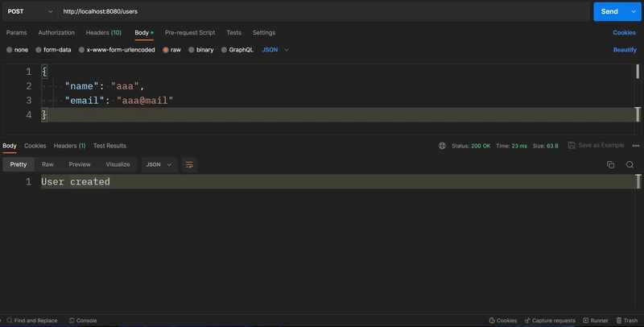Click the Beautify link

coord(625,50)
